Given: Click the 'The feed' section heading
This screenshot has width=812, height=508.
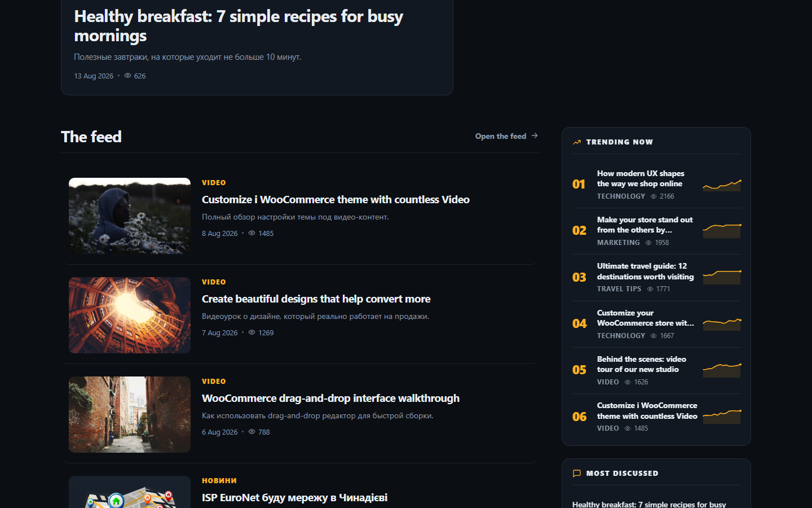Looking at the screenshot, I should (x=91, y=137).
